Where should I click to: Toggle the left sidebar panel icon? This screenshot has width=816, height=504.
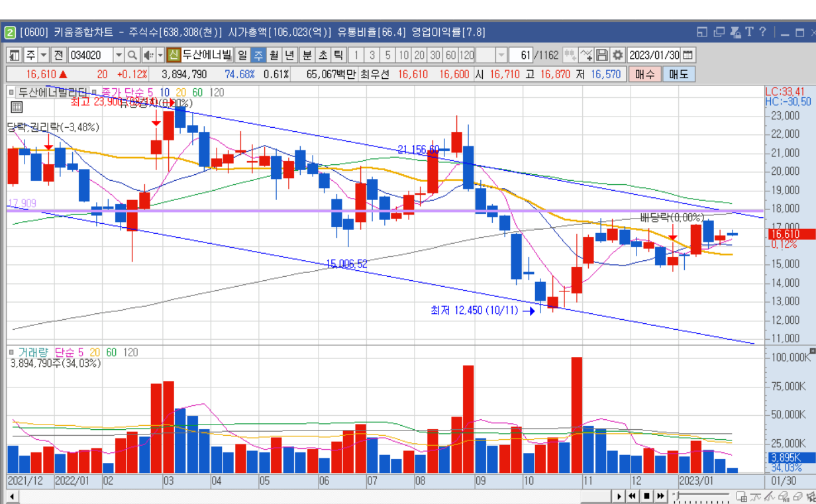pyautogui.click(x=13, y=55)
